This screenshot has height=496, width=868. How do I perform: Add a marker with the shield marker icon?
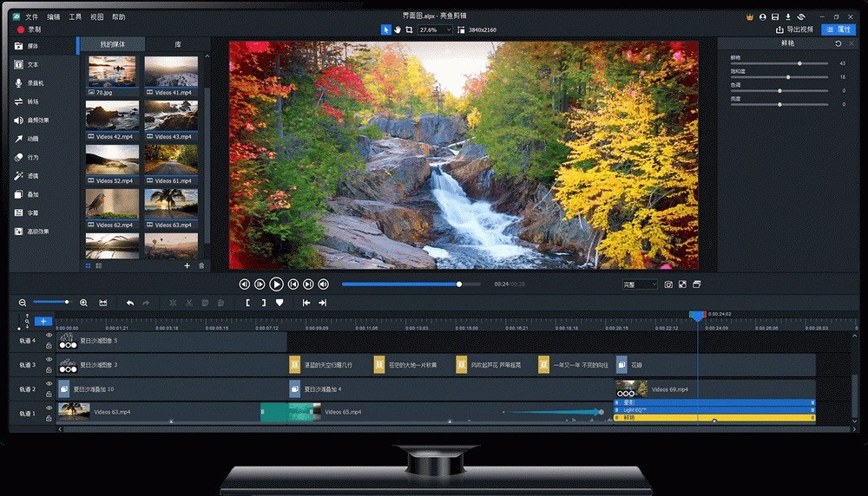tap(279, 303)
